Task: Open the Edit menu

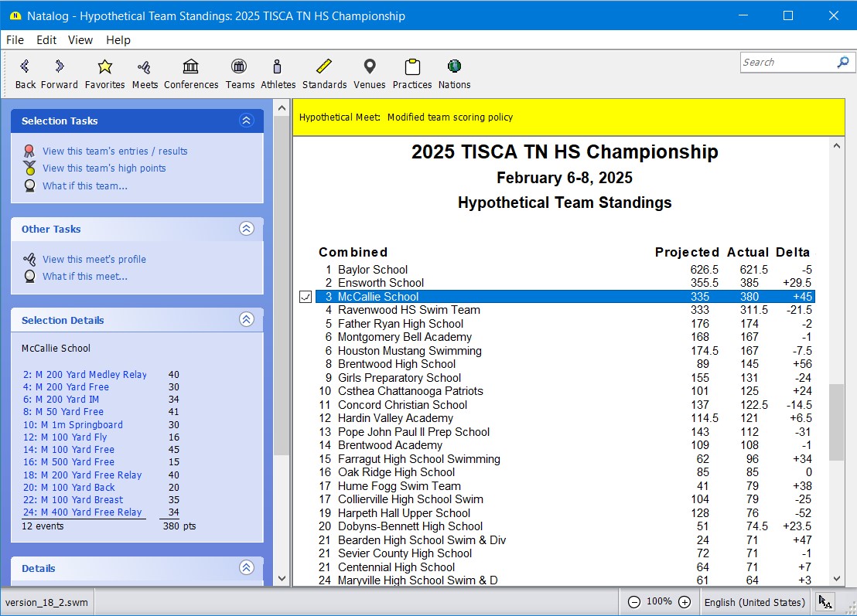Action: tap(46, 40)
